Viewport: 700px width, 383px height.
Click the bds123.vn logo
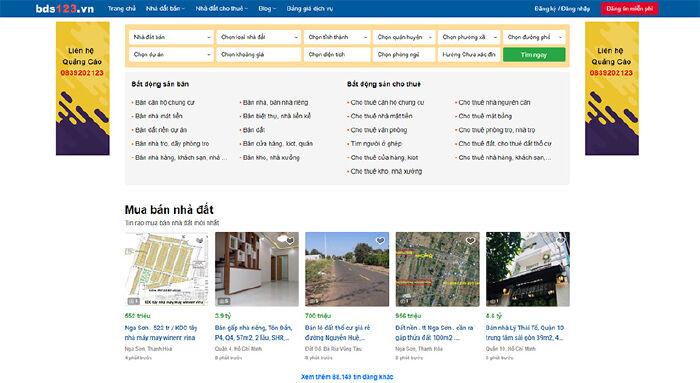(65, 8)
